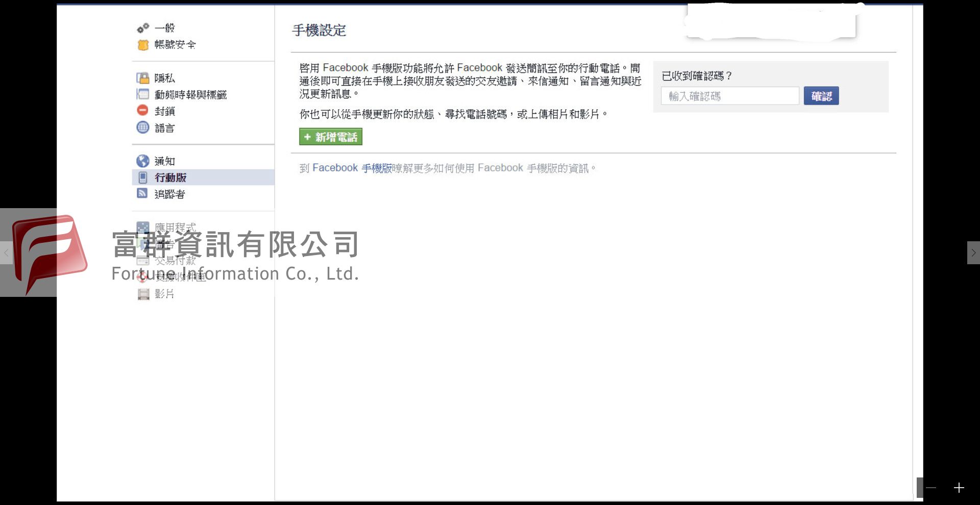Open the 通知 settings section

pyautogui.click(x=164, y=161)
